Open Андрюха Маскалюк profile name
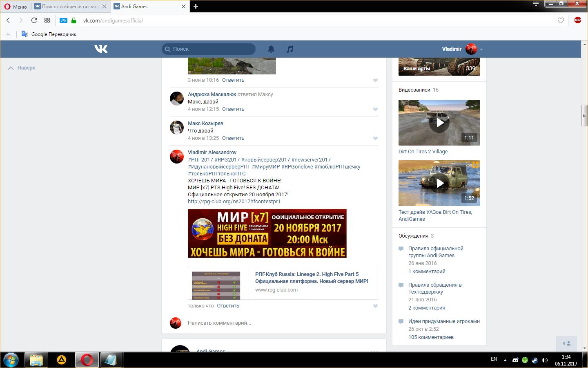This screenshot has width=588, height=368. (212, 94)
